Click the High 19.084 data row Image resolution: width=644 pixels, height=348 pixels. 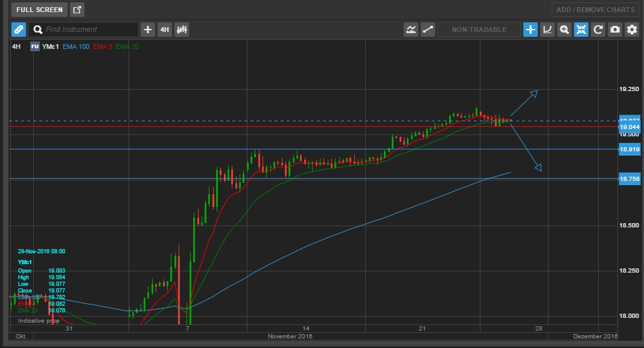[42, 277]
